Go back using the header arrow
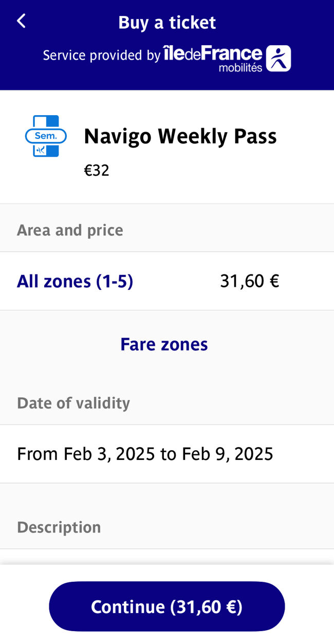Viewport: 334px width, 644px height. coord(21,21)
